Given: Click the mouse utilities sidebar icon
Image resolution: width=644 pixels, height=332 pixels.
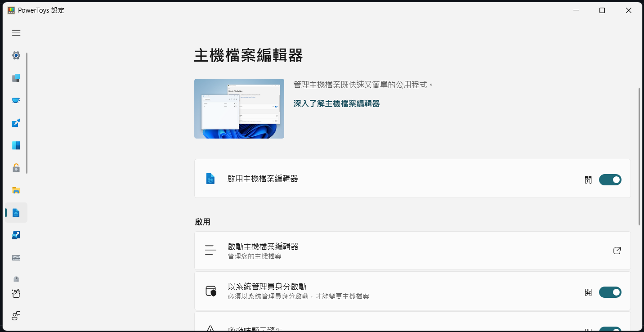Looking at the screenshot, I should click(16, 279).
